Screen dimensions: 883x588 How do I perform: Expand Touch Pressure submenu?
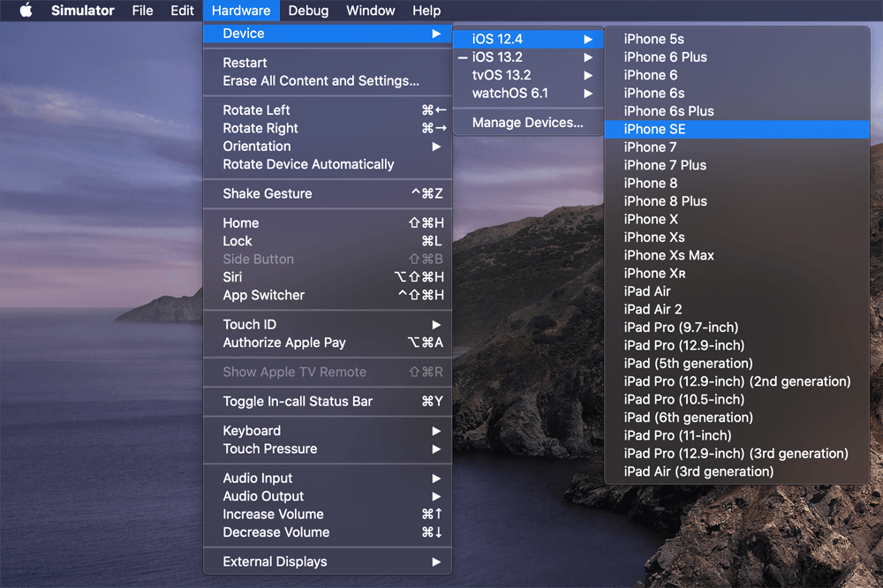328,449
